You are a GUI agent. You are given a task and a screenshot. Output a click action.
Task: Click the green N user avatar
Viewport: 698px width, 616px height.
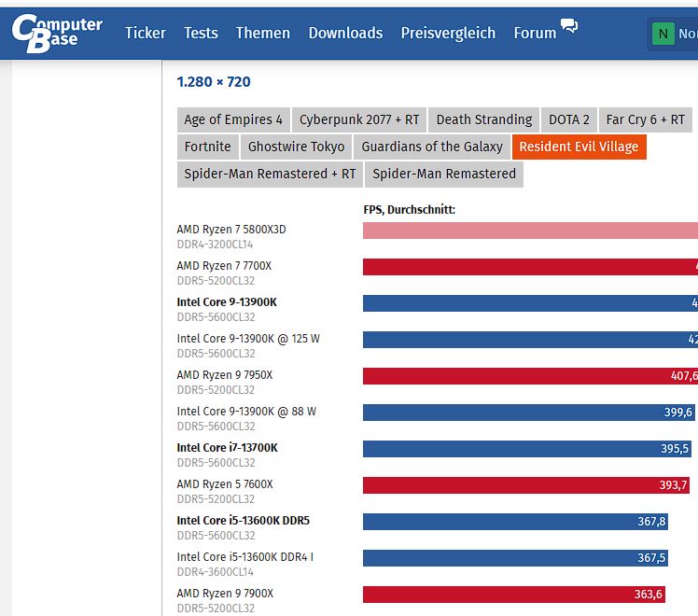click(663, 34)
